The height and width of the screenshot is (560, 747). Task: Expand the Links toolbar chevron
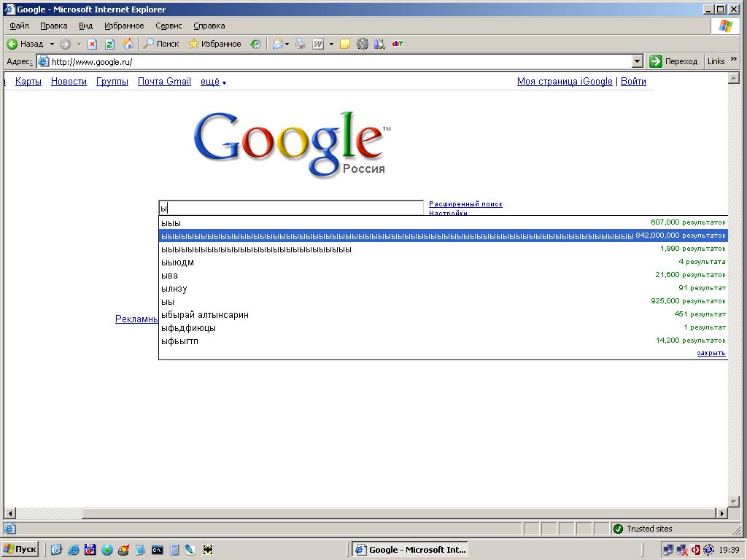coord(734,59)
